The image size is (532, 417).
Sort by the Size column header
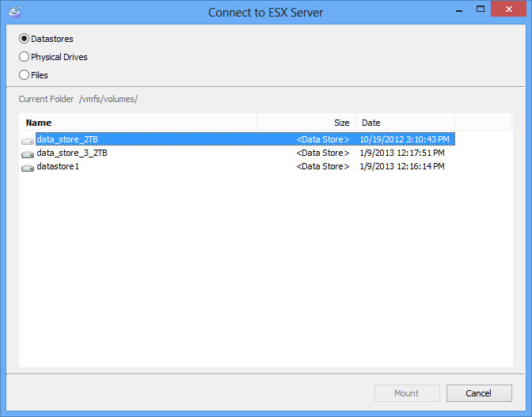306,123
